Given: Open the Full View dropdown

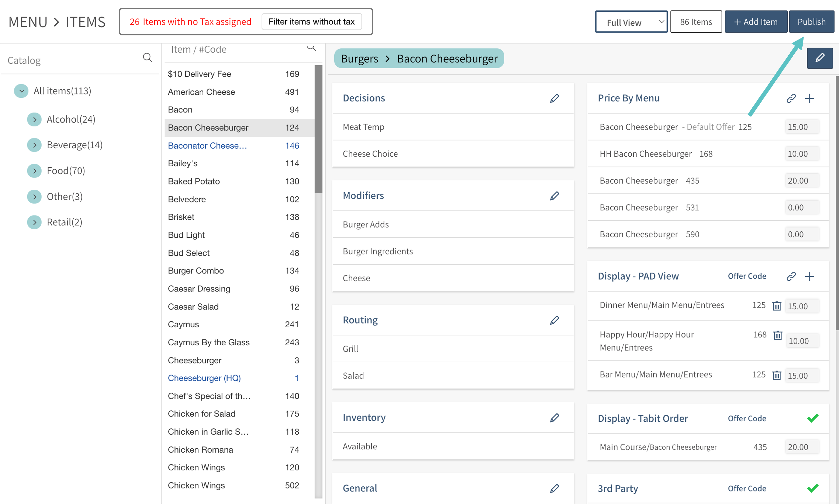Looking at the screenshot, I should (631, 22).
